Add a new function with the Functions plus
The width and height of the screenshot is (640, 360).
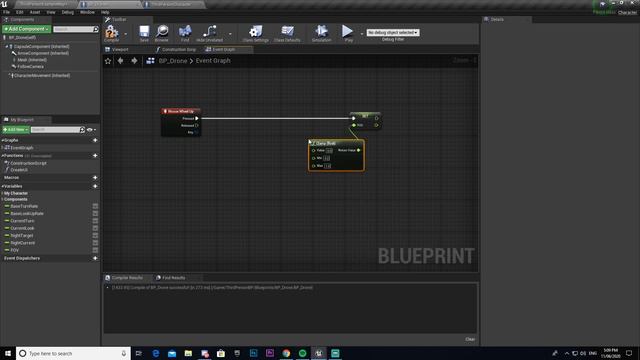(x=95, y=156)
